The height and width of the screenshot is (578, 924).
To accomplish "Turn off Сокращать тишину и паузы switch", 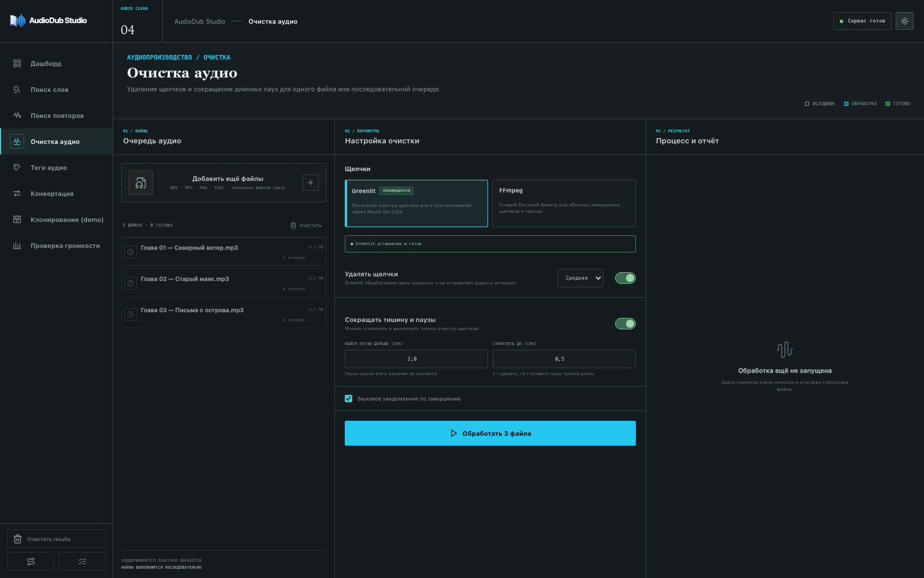I will (x=625, y=324).
